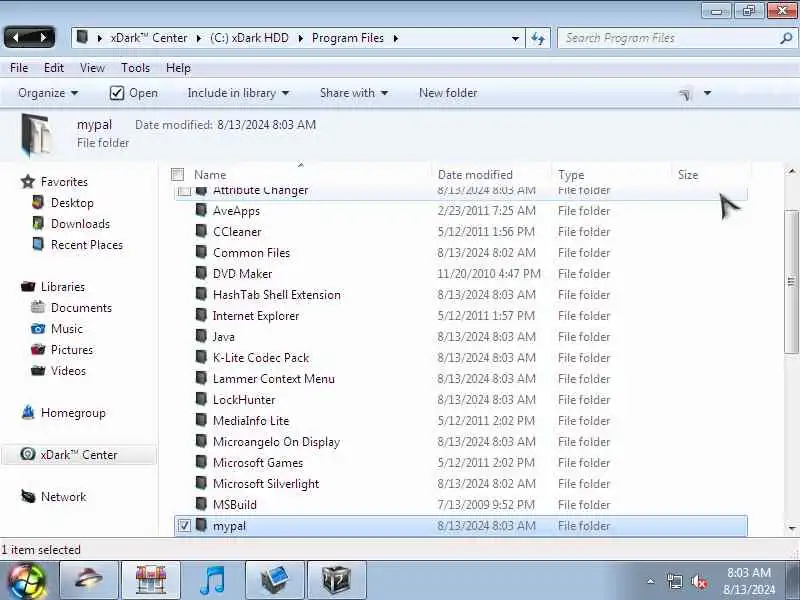Viewport: 800px width, 600px height.
Task: Click the Videos library icon
Action: [x=38, y=370]
